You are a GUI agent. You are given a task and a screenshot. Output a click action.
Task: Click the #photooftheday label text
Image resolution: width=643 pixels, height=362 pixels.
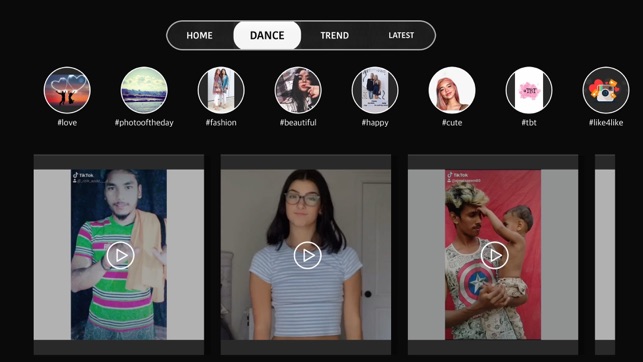pyautogui.click(x=144, y=123)
